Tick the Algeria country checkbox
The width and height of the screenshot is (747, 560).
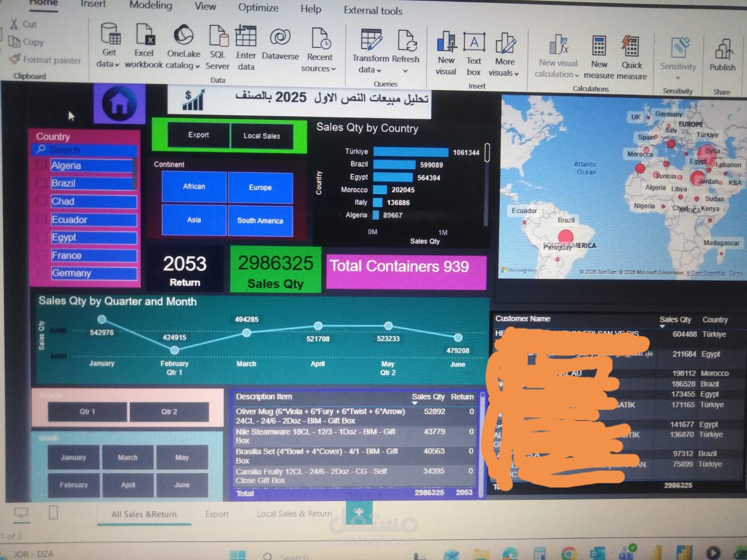click(x=42, y=165)
